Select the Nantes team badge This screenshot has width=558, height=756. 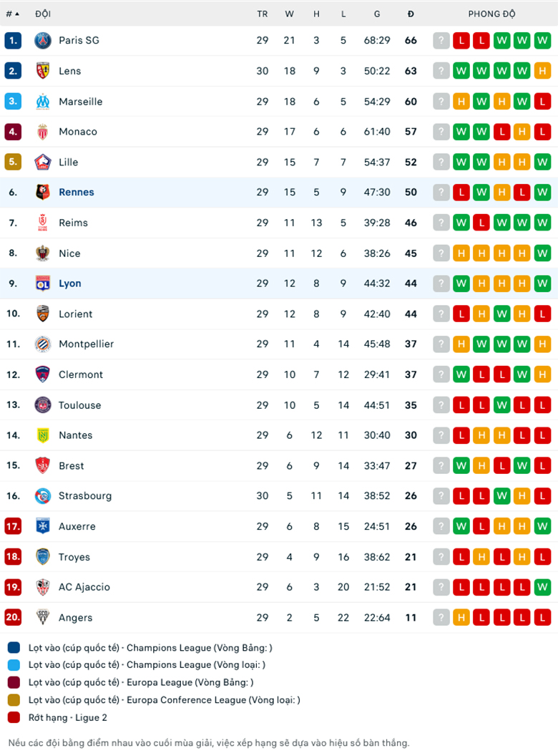coord(41,435)
